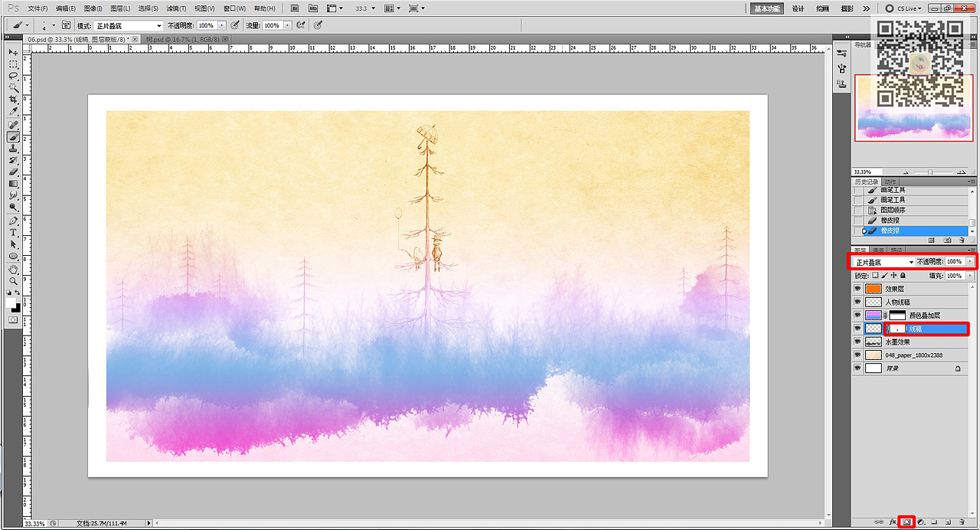Delete layer using trash icon

[962, 522]
